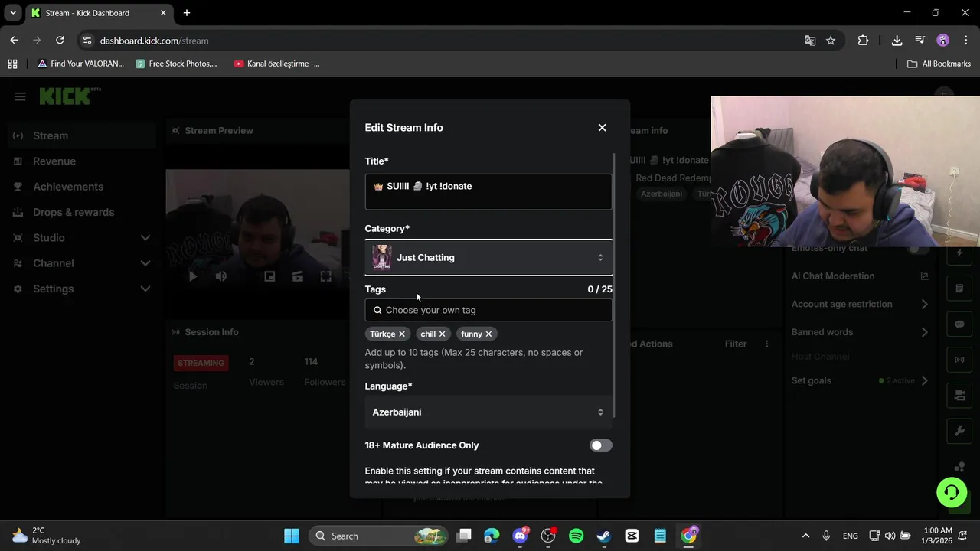Click the taskbar Search box
Image resolution: width=980 pixels, height=551 pixels.
378,536
